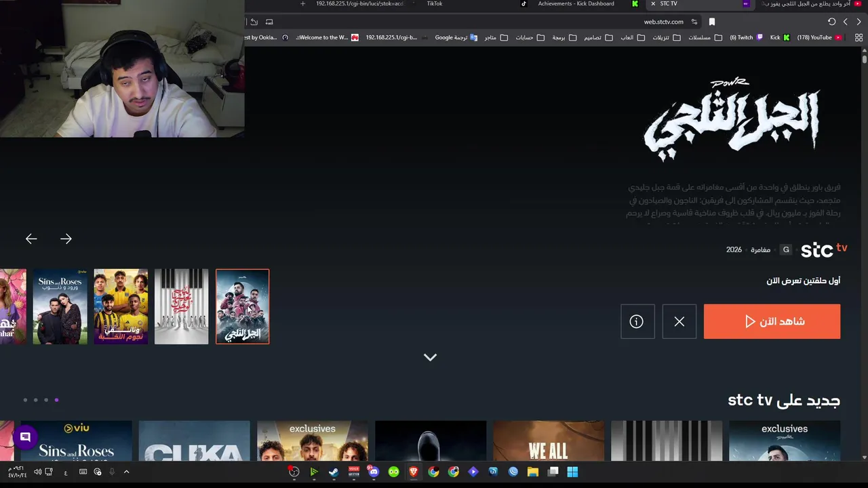
Task: Open the مغامرة genre tag
Action: pyautogui.click(x=760, y=250)
